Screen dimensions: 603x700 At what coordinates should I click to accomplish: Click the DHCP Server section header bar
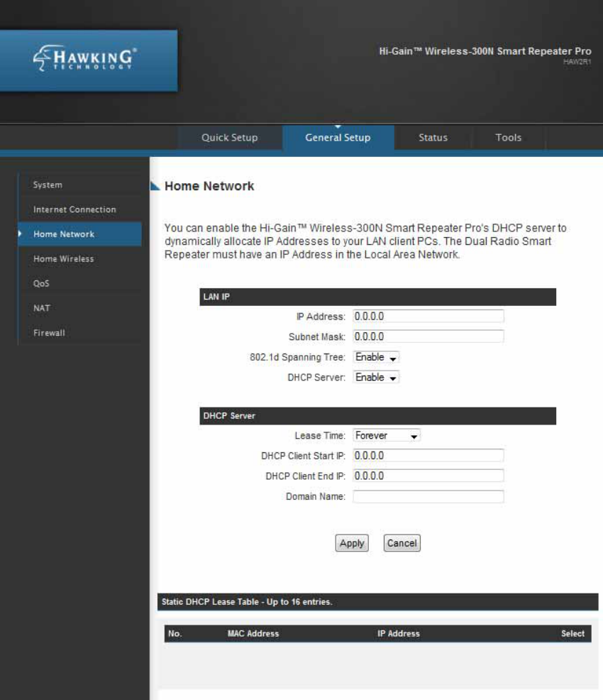tap(378, 415)
